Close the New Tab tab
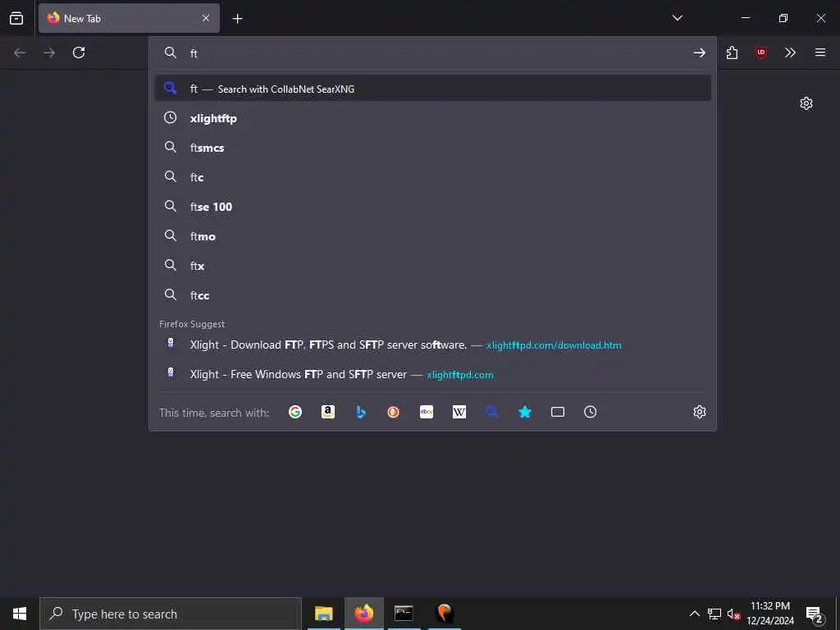 [206, 18]
